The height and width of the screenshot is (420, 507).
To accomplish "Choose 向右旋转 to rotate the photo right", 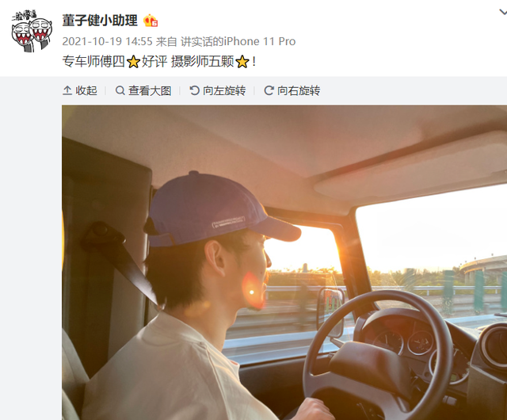I will point(299,90).
